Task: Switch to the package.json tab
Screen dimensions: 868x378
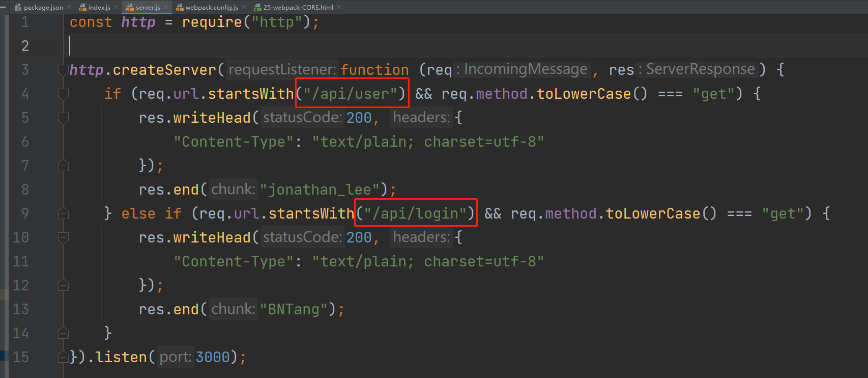Action: pyautogui.click(x=43, y=7)
